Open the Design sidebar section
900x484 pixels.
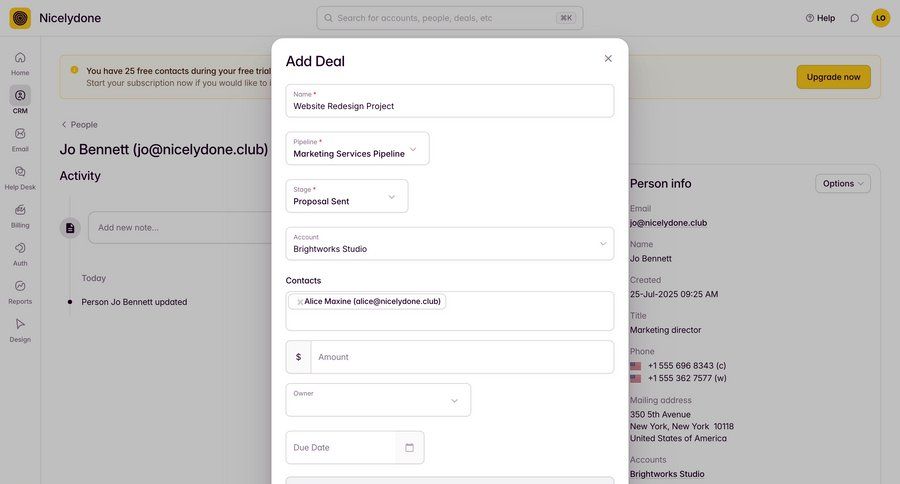(20, 330)
